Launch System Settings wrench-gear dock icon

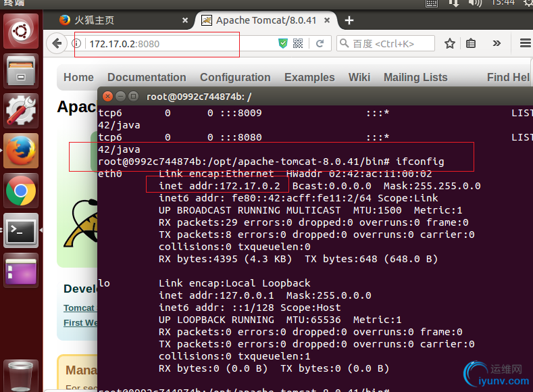click(x=21, y=111)
